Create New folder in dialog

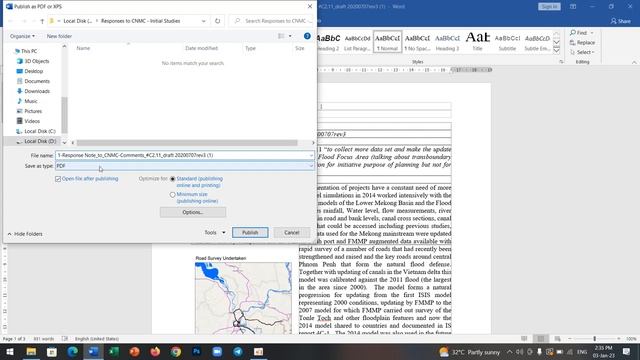tap(59, 36)
